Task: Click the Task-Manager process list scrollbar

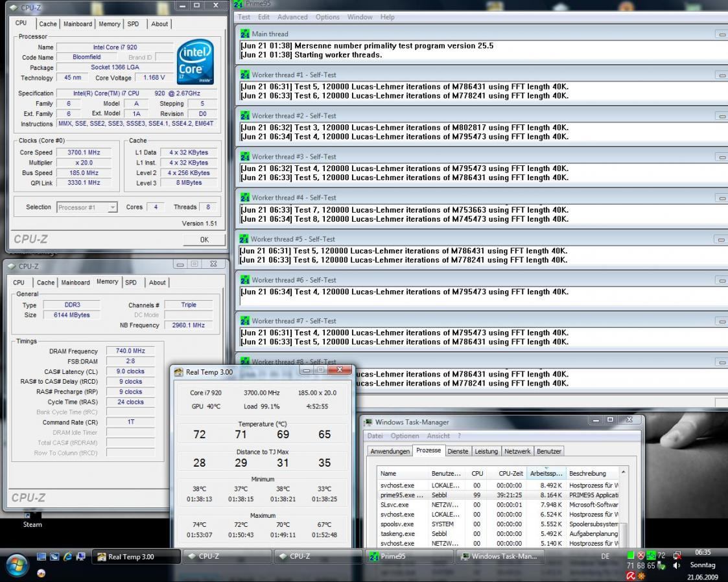Action: [624, 507]
